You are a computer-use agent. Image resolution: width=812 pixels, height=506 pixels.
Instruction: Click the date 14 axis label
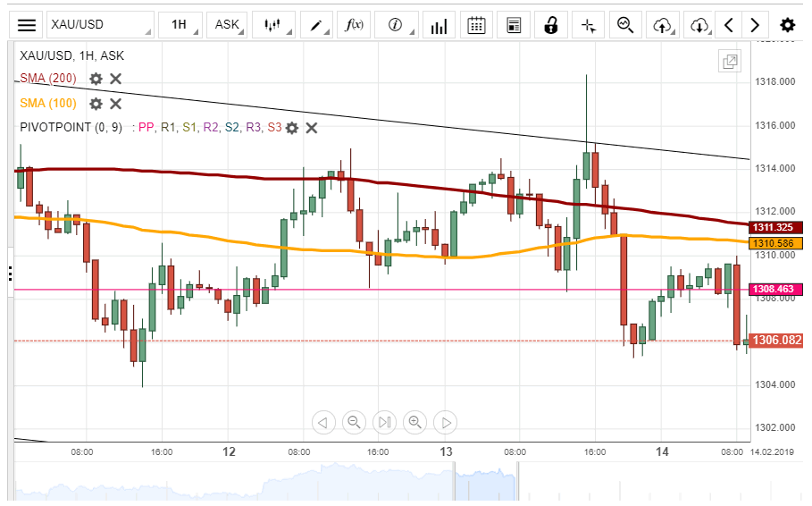coord(662,452)
